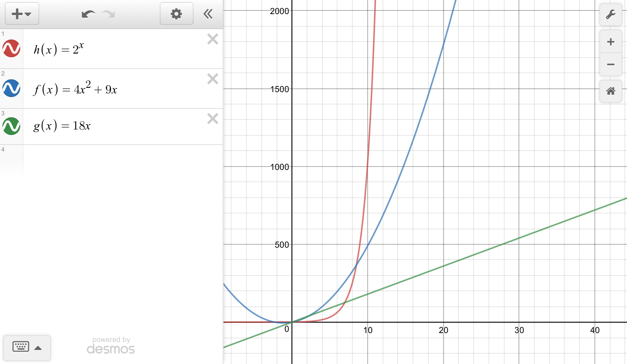This screenshot has height=364, width=627.
Task: Open the Add Item plus menu
Action: 21,14
